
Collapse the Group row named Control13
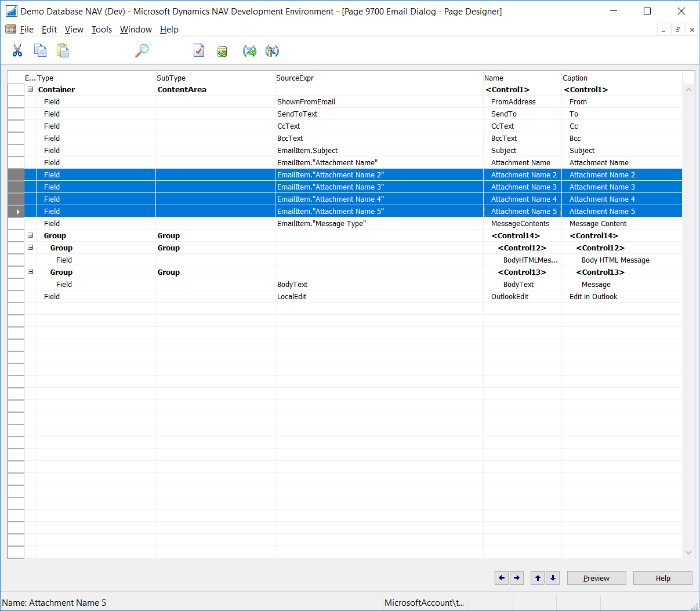(31, 272)
